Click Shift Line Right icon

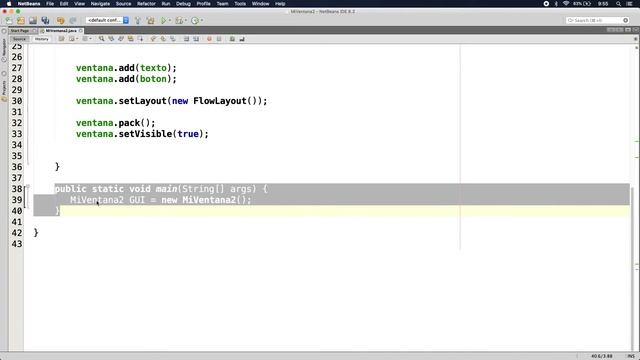coord(196,39)
